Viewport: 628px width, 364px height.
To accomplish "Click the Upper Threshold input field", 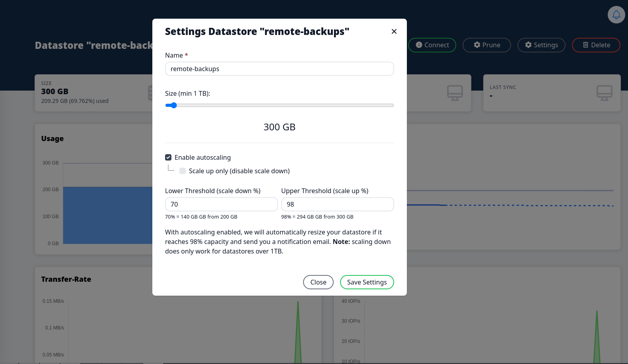I will [x=337, y=204].
